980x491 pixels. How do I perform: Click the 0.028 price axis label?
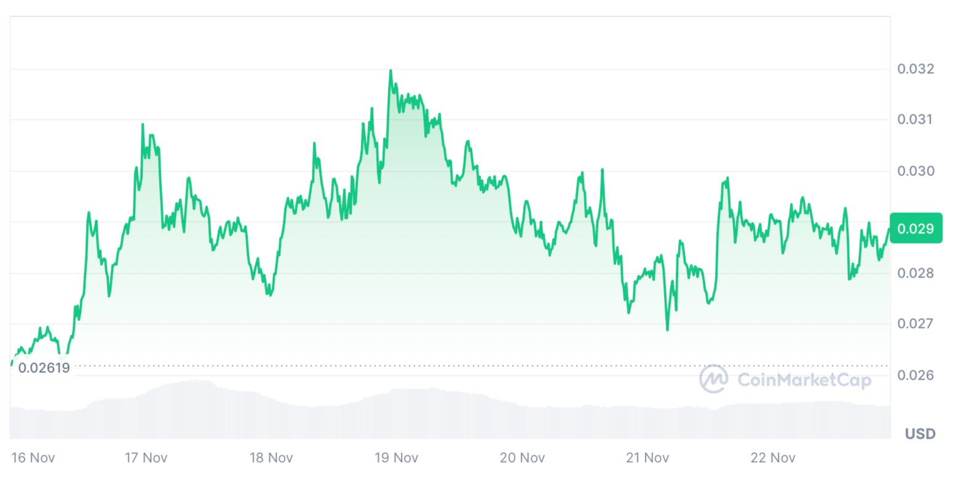point(915,273)
